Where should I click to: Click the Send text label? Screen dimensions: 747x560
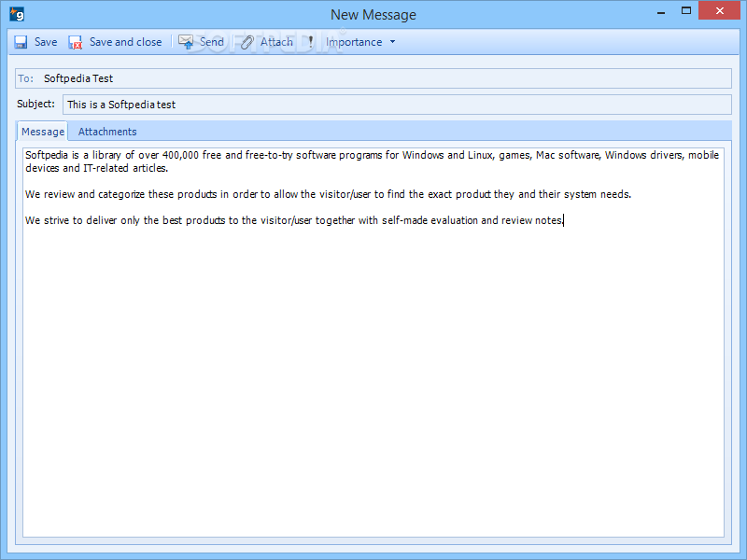click(x=212, y=42)
